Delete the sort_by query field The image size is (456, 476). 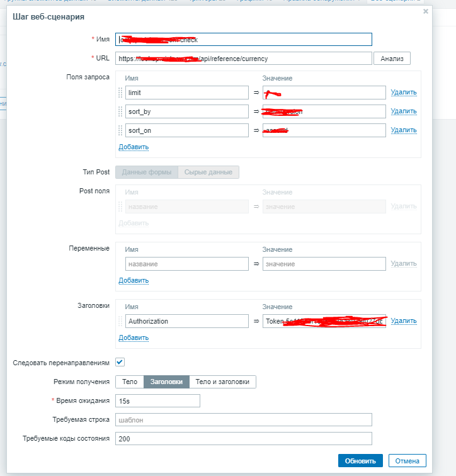point(404,111)
